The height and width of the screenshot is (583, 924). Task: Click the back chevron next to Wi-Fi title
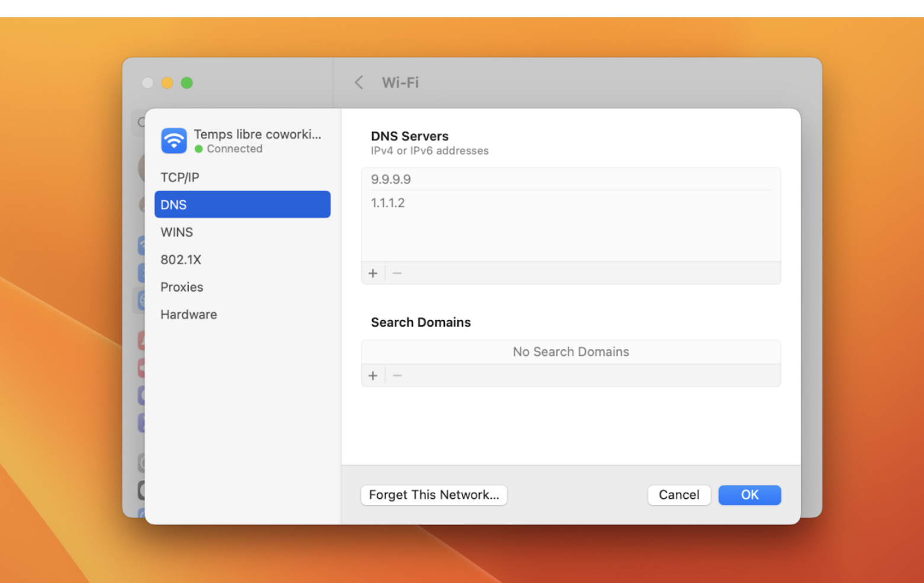point(359,82)
